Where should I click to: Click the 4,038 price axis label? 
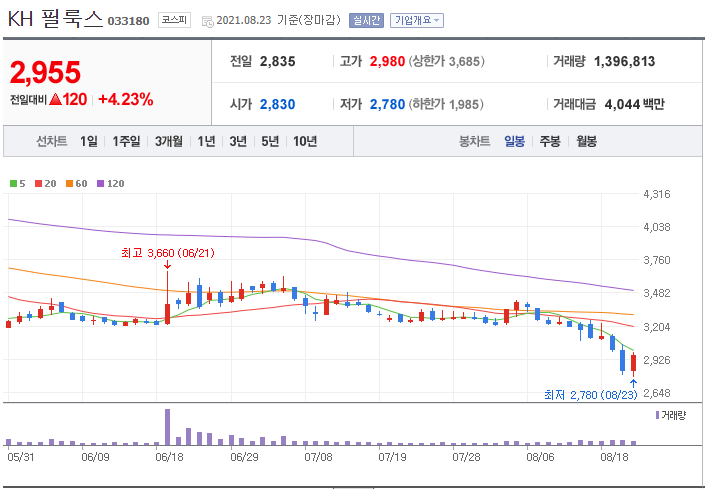tap(657, 227)
